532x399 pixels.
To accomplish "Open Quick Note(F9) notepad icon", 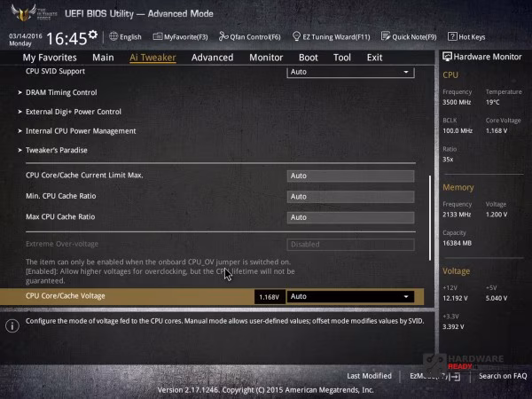I will tap(386, 36).
